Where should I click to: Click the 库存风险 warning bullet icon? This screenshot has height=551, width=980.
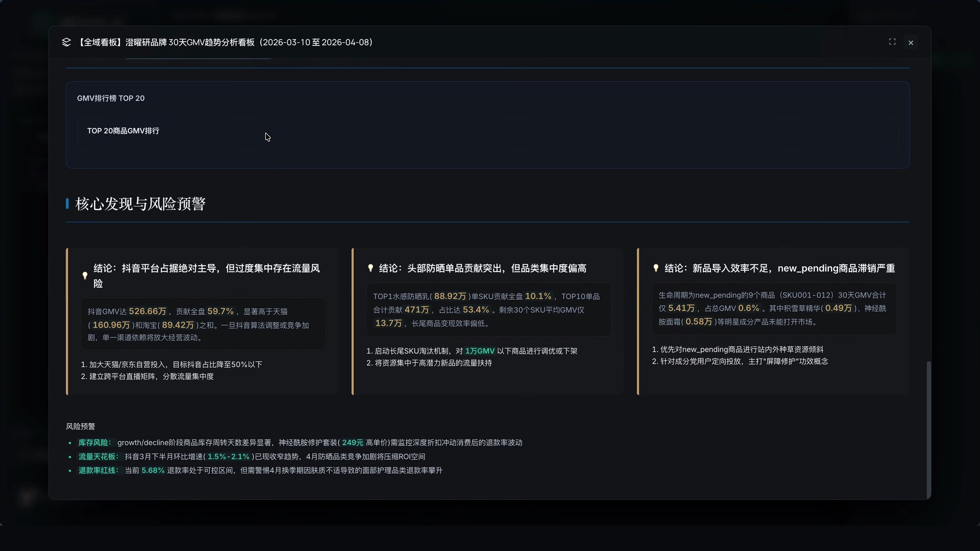70,443
